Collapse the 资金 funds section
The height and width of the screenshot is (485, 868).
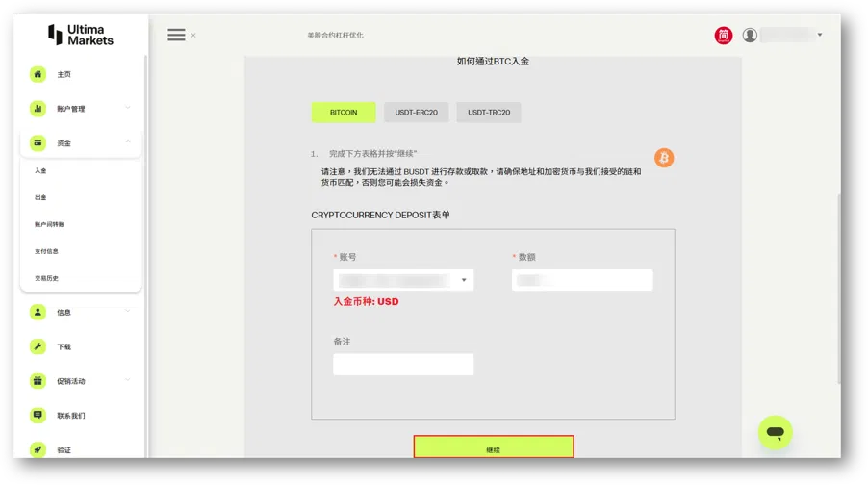[x=128, y=142]
